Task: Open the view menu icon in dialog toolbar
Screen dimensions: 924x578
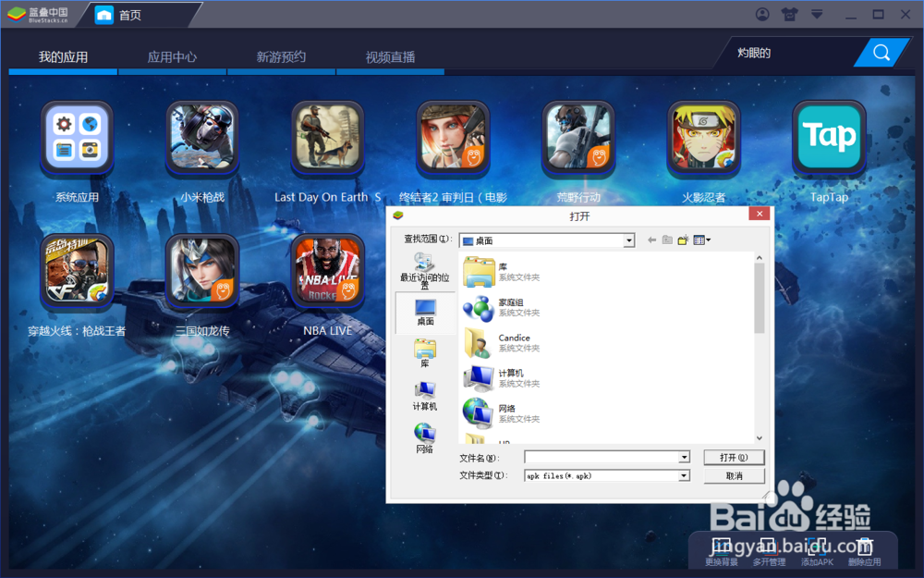Action: pyautogui.click(x=702, y=240)
